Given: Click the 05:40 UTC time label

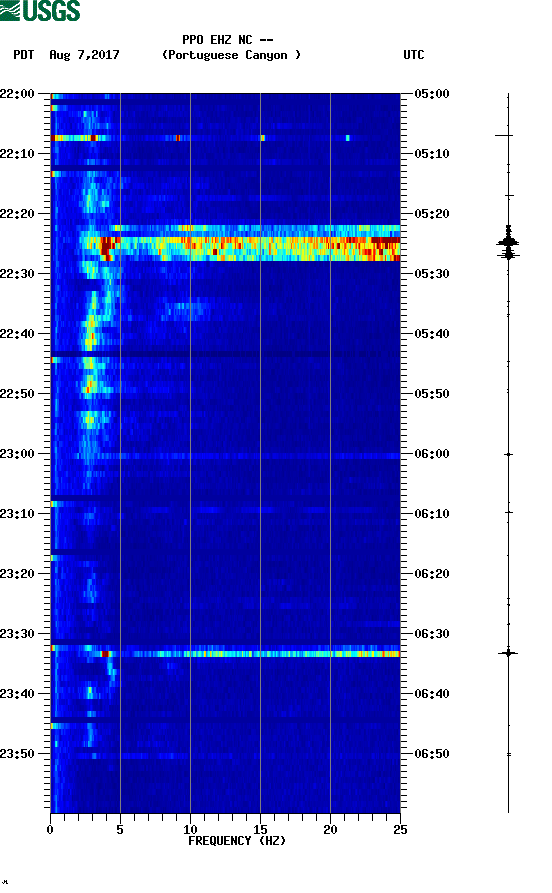Looking at the screenshot, I should 432,334.
